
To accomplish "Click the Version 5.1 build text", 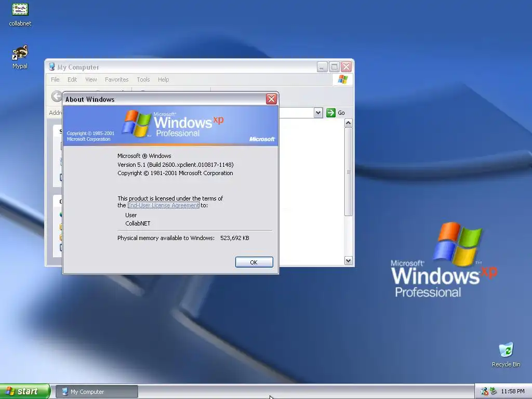I will [176, 165].
